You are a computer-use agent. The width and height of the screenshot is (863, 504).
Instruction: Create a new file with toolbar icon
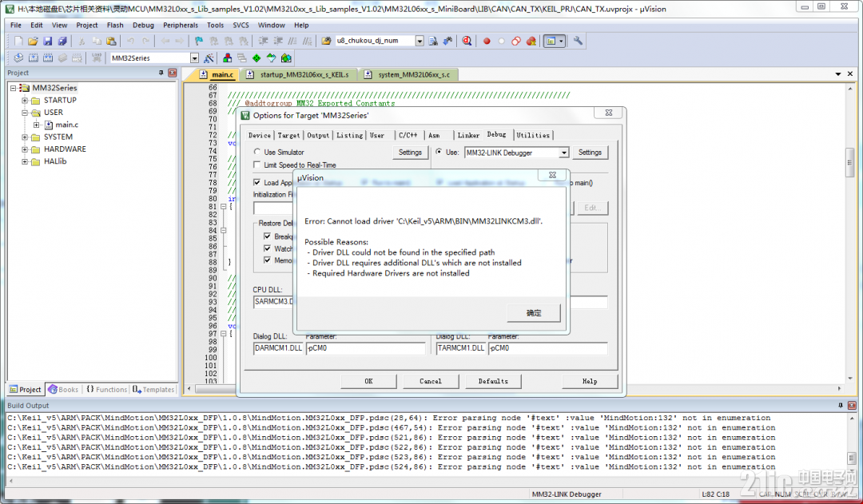18,41
